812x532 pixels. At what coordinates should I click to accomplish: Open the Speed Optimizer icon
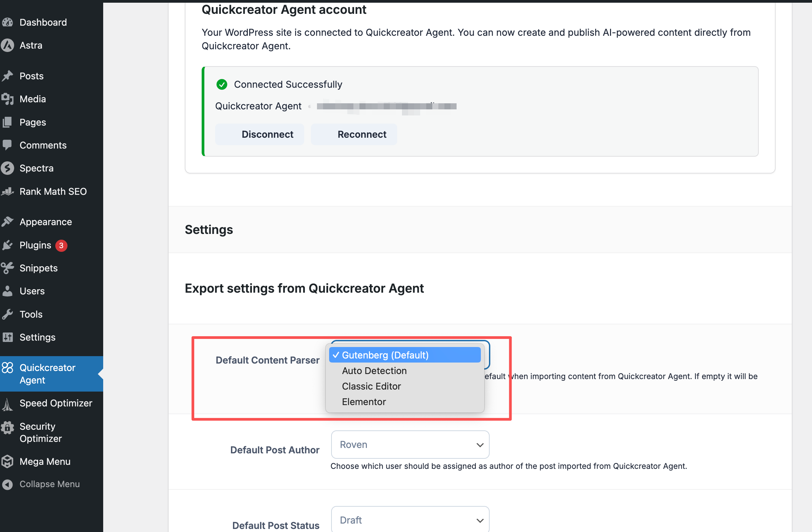point(8,404)
